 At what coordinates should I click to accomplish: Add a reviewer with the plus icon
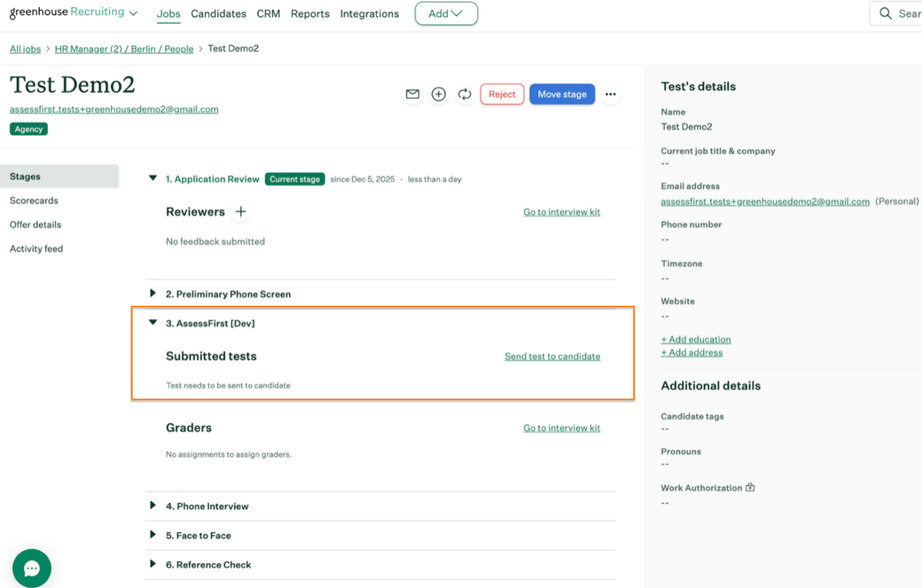tap(241, 212)
